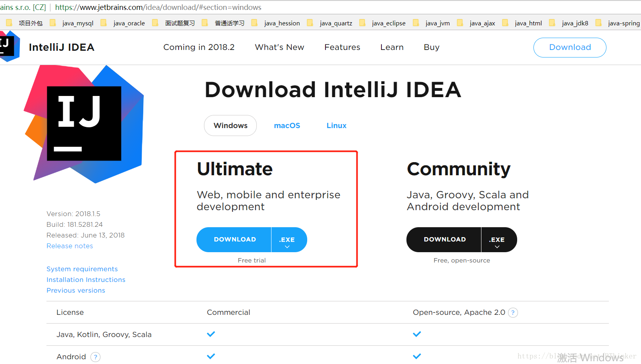The image size is (641, 364).
Task: Click the Commercial license cell
Action: (x=228, y=312)
